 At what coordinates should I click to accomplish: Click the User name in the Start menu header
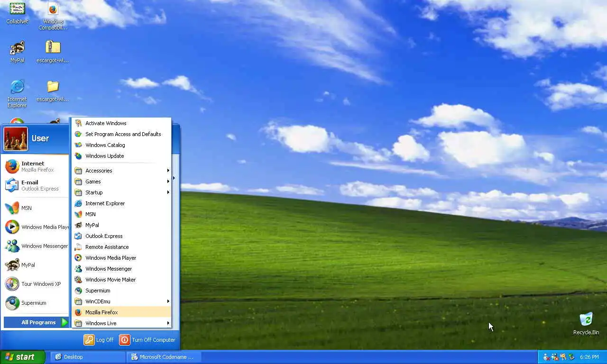pos(40,138)
